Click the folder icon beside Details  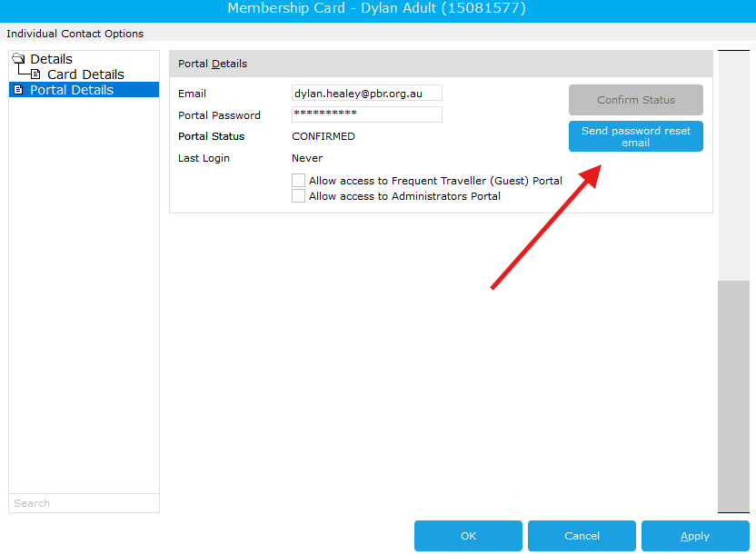18,59
